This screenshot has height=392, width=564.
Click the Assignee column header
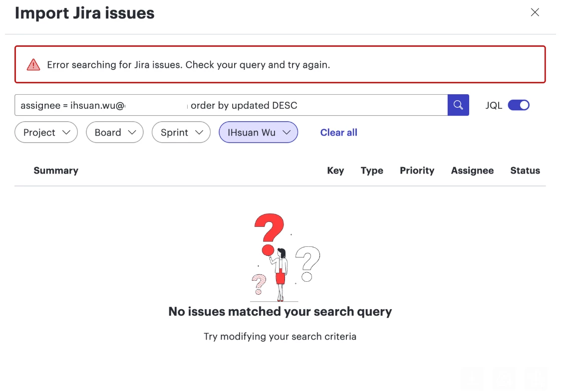(472, 170)
